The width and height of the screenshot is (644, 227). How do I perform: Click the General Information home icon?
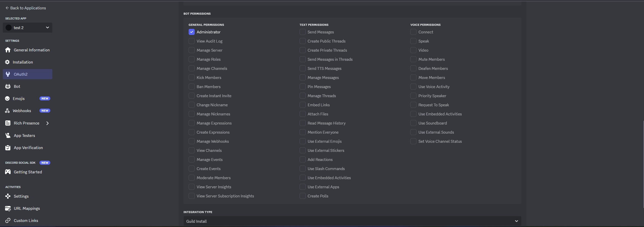click(x=8, y=50)
